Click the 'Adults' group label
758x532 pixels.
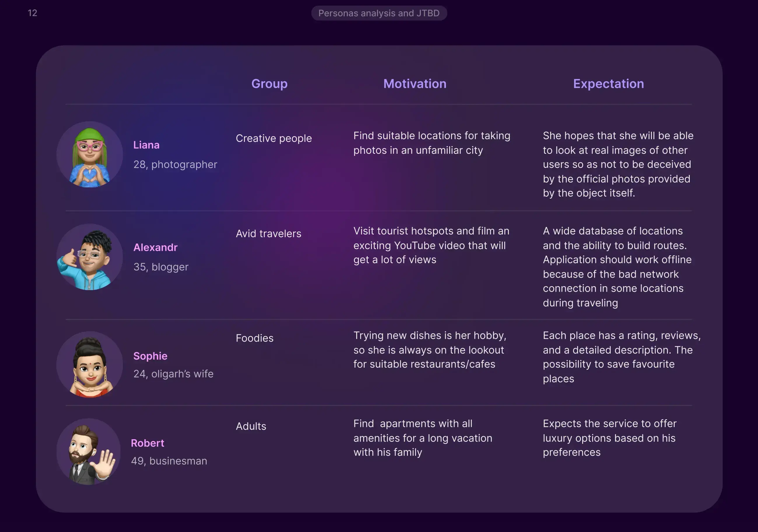click(250, 426)
